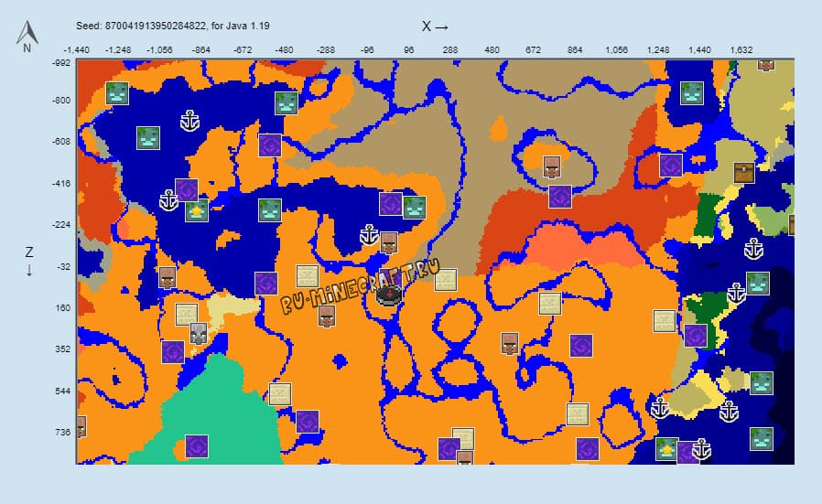The image size is (822, 504).
Task: Select shipwreck anchor left of east monument near Z 100
Action: pyautogui.click(x=736, y=294)
